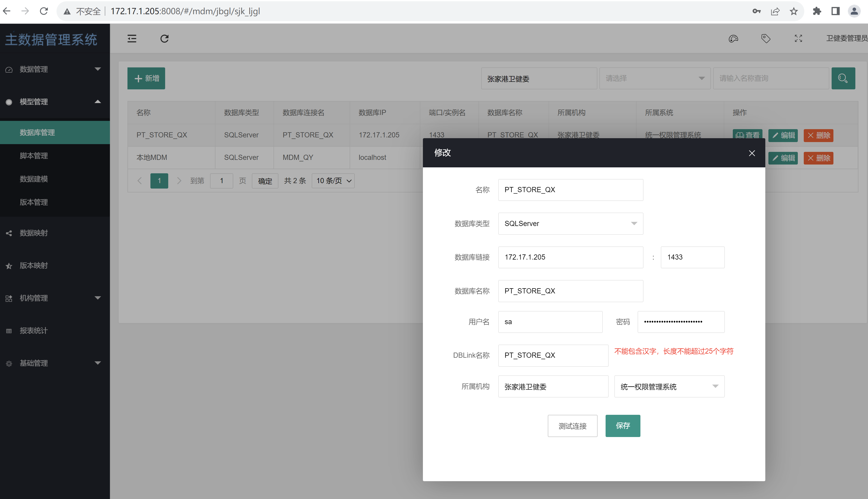The image size is (868, 499).
Task: Click the 所属机构 field in the dialog
Action: coord(553,387)
